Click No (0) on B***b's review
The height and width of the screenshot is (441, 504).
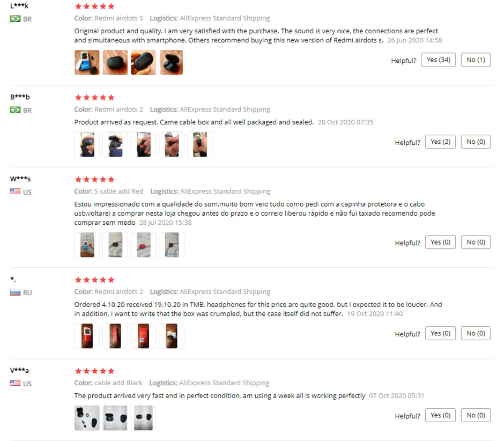476,142
